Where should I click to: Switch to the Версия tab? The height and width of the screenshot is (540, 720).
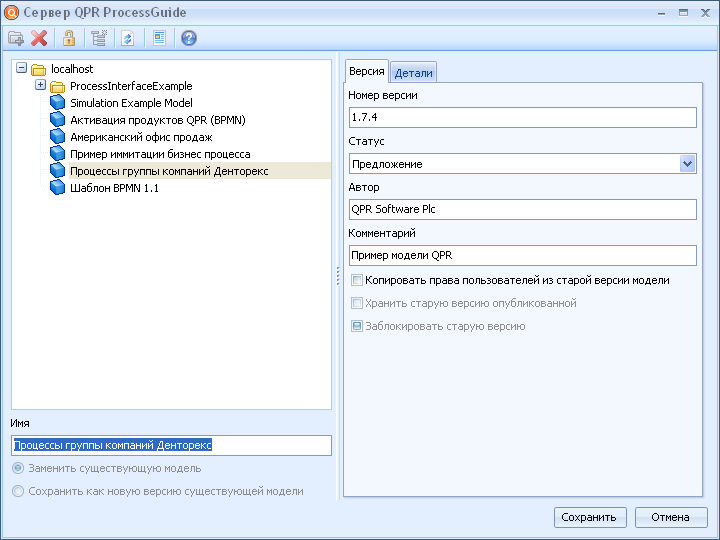(366, 71)
